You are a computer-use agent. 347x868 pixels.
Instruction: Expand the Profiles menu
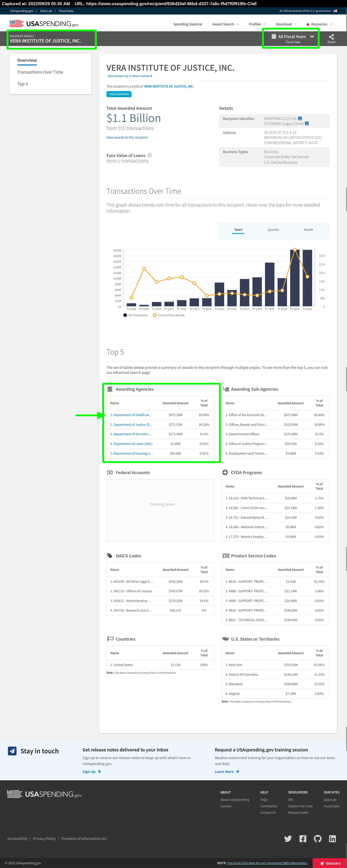click(257, 24)
